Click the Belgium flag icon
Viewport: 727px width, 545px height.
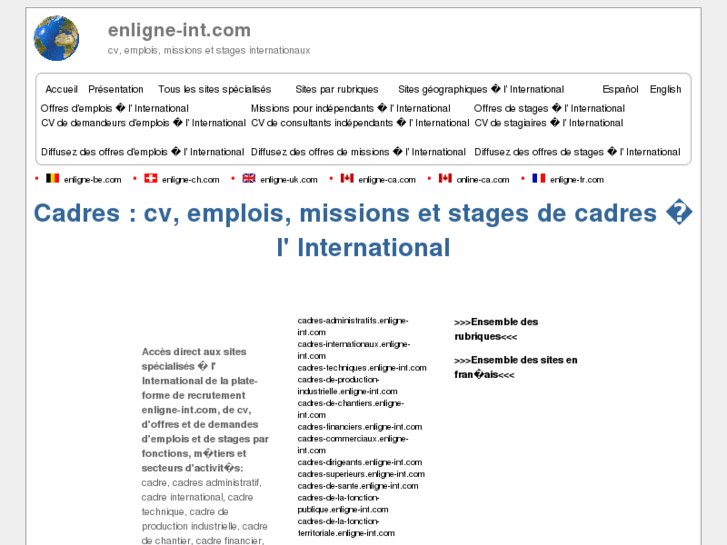(52, 179)
